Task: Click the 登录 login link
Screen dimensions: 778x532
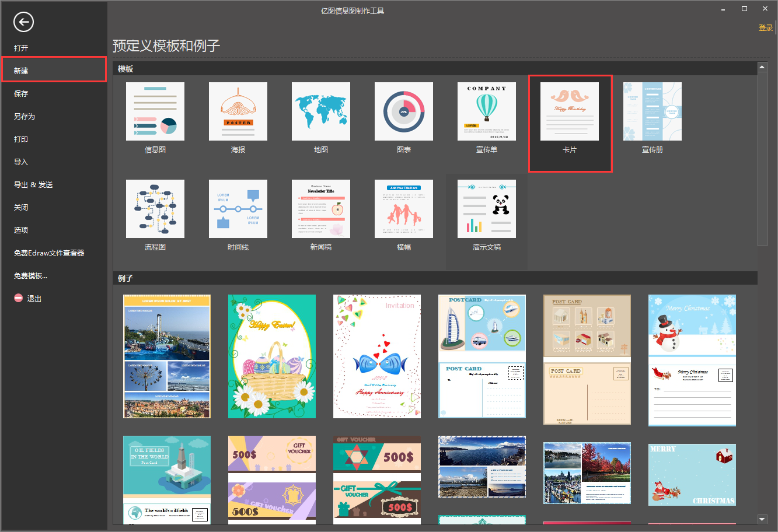Action: click(x=765, y=27)
